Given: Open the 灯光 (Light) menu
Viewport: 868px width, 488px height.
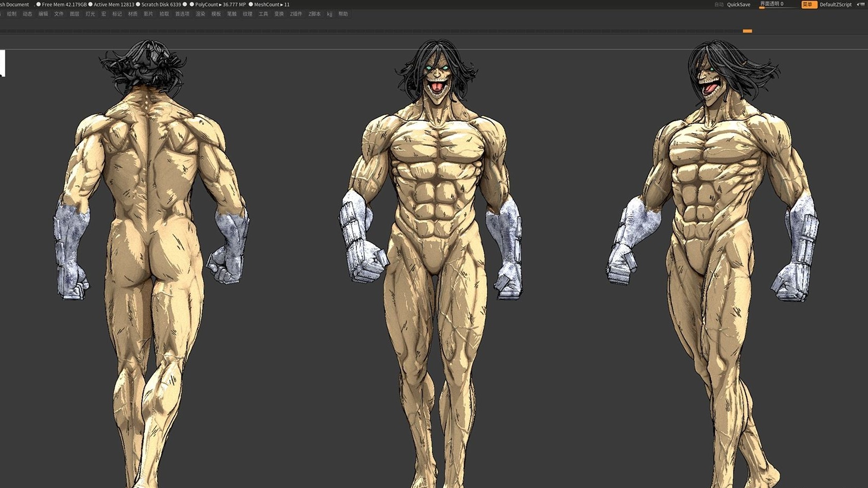Looking at the screenshot, I should coord(90,14).
